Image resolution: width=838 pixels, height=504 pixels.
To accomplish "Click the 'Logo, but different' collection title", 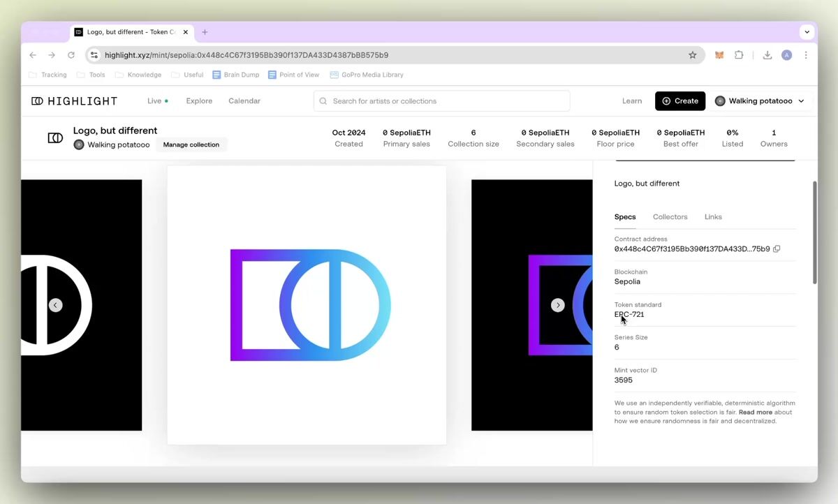I will pos(115,131).
